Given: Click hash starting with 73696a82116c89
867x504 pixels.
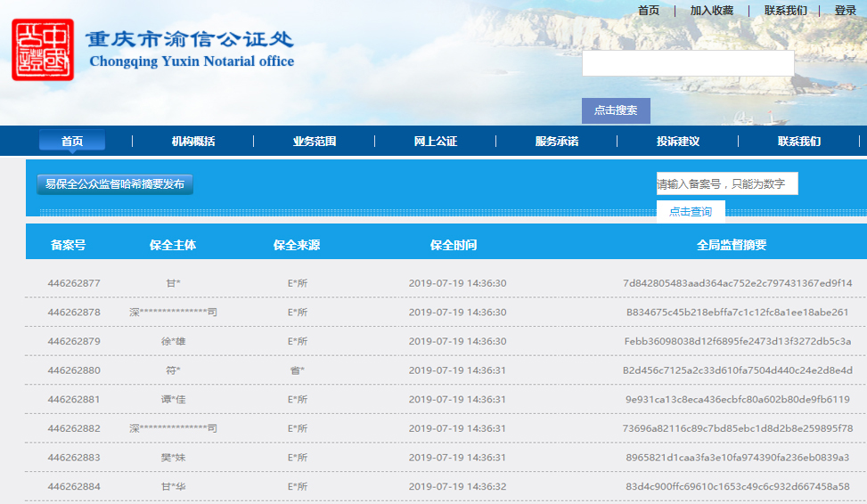Looking at the screenshot, I should coord(738,428).
